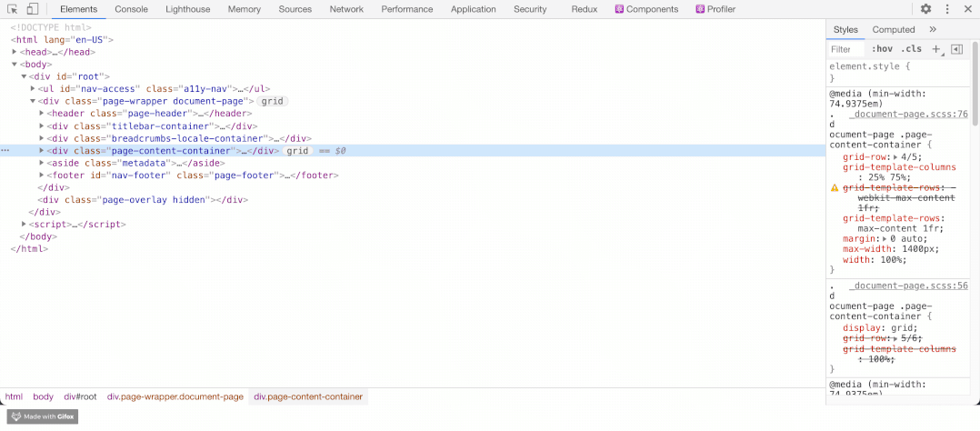Expand the nav-footer footer node
The height and width of the screenshot is (431, 980).
tap(42, 175)
